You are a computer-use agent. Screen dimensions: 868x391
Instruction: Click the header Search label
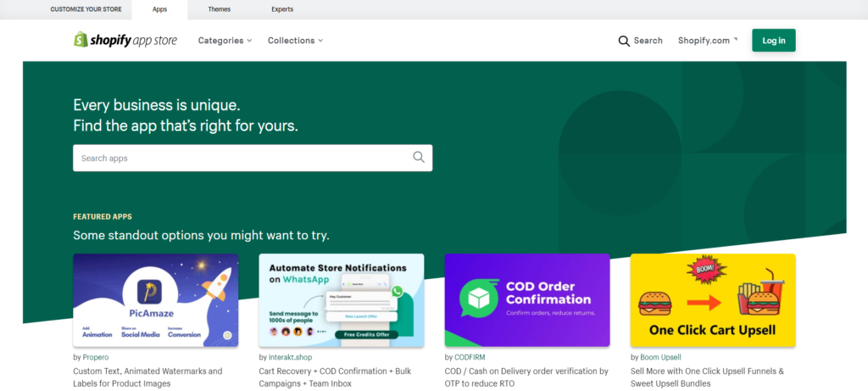tap(648, 41)
